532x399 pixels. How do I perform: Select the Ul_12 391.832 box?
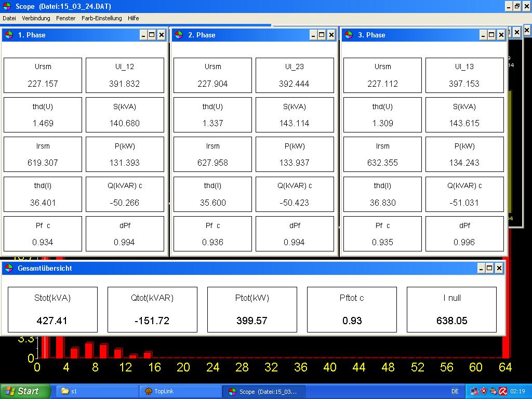tap(125, 75)
